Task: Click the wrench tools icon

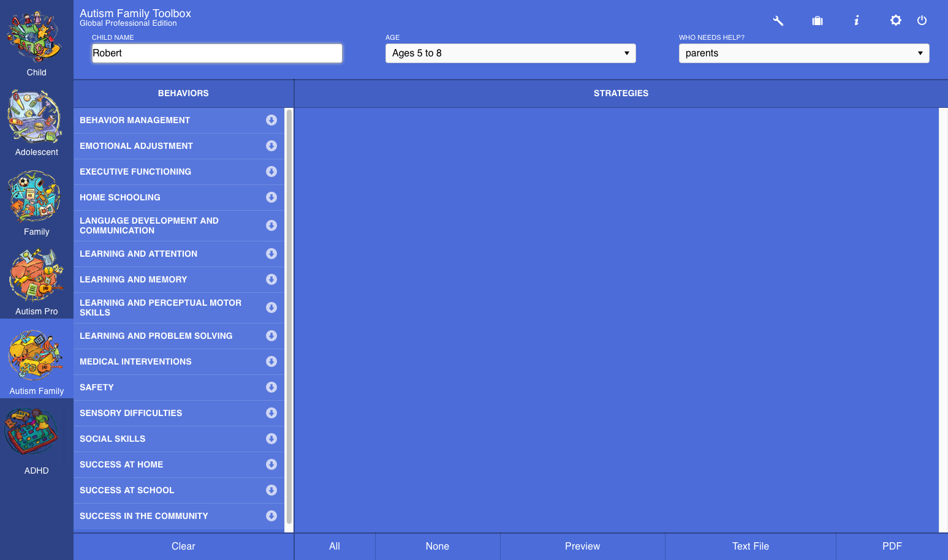Action: click(x=778, y=21)
